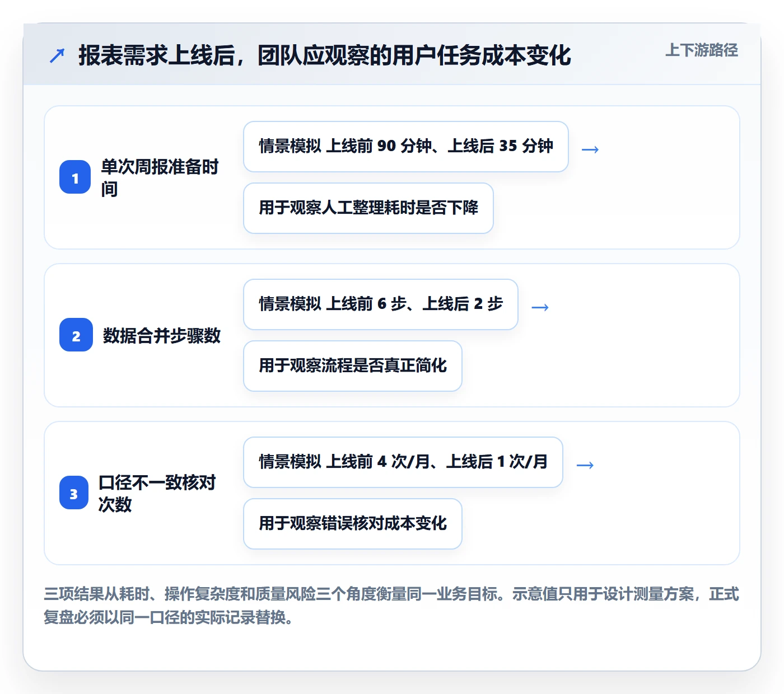
Task: Click the chip 上线前 90 分钟、上线后 35 分钟
Action: point(406,147)
